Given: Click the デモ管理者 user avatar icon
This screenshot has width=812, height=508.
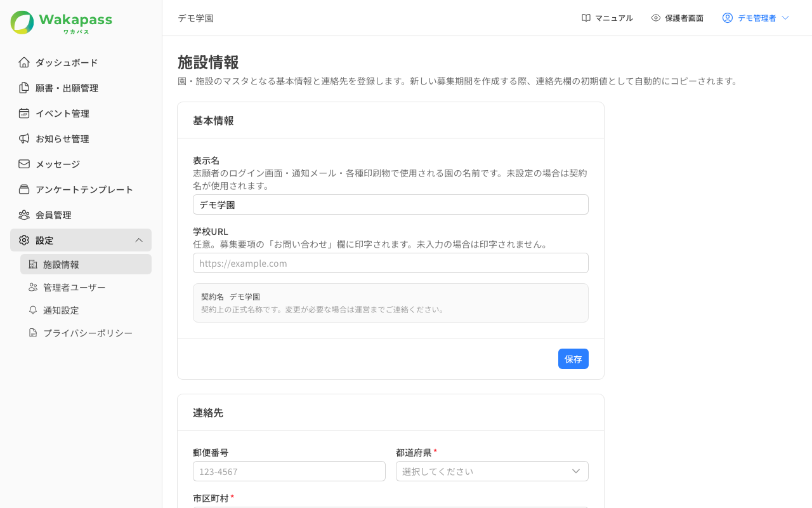Looking at the screenshot, I should (x=728, y=18).
